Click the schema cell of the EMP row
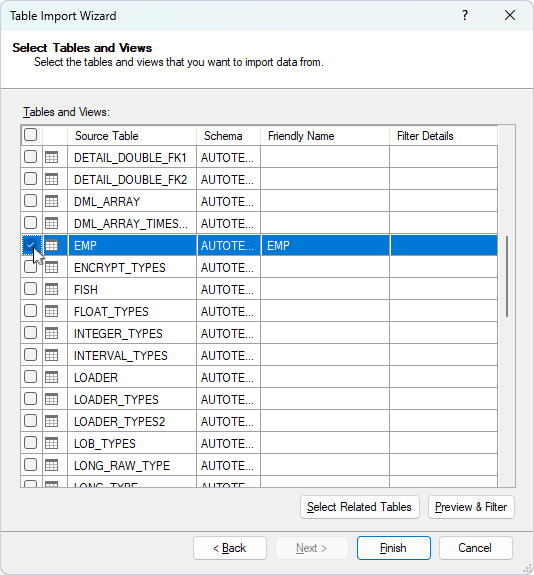This screenshot has width=534, height=575. coord(228,245)
